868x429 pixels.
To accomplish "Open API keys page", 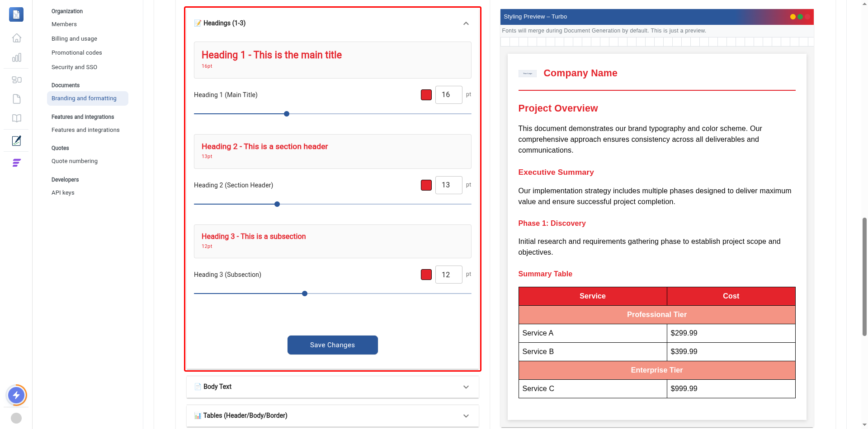I will coord(63,193).
